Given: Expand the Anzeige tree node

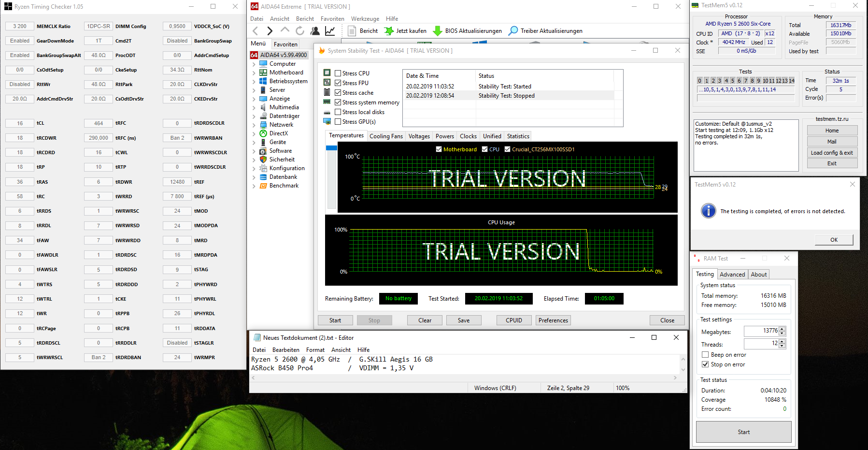Looking at the screenshot, I should point(254,99).
